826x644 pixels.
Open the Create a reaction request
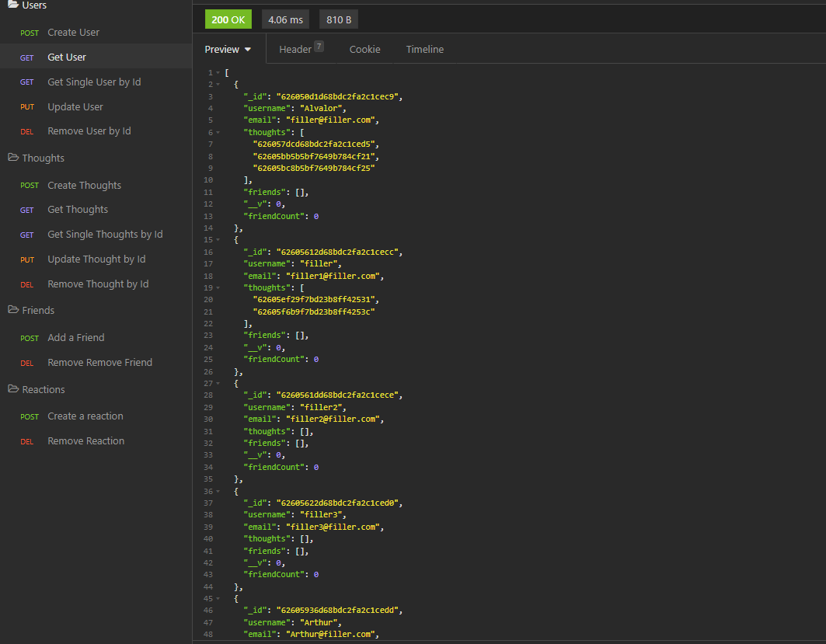[x=96, y=416]
